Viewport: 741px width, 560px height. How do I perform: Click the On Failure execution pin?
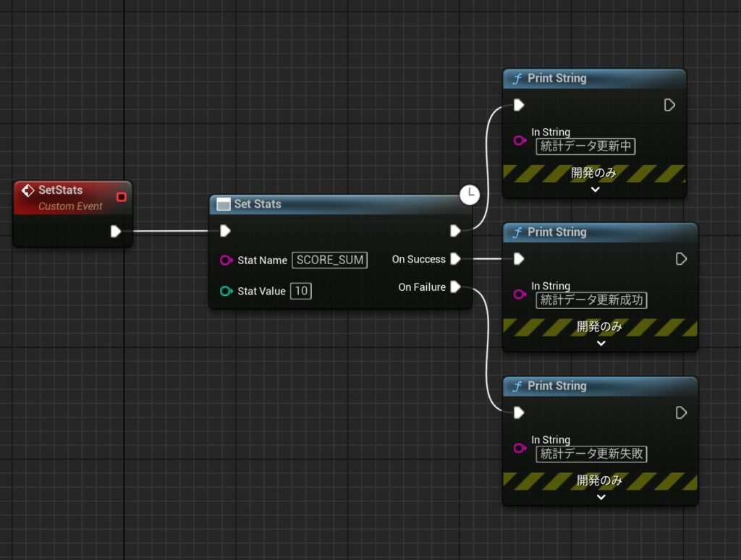click(x=455, y=287)
